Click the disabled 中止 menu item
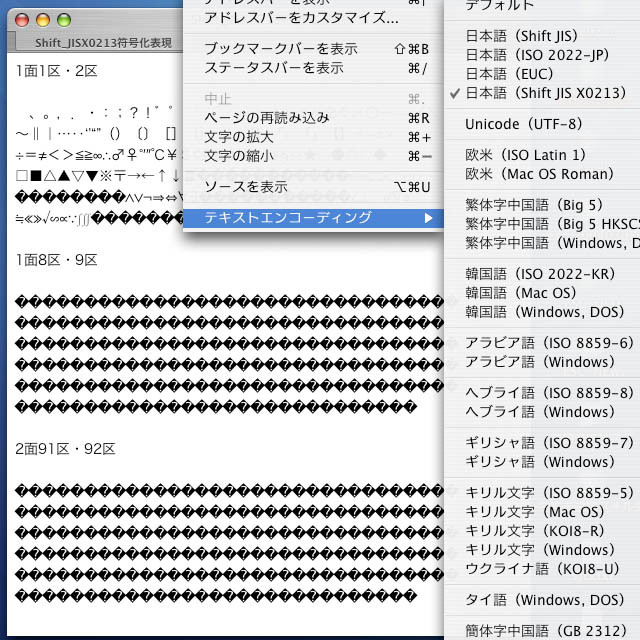The image size is (640, 640). (x=313, y=99)
